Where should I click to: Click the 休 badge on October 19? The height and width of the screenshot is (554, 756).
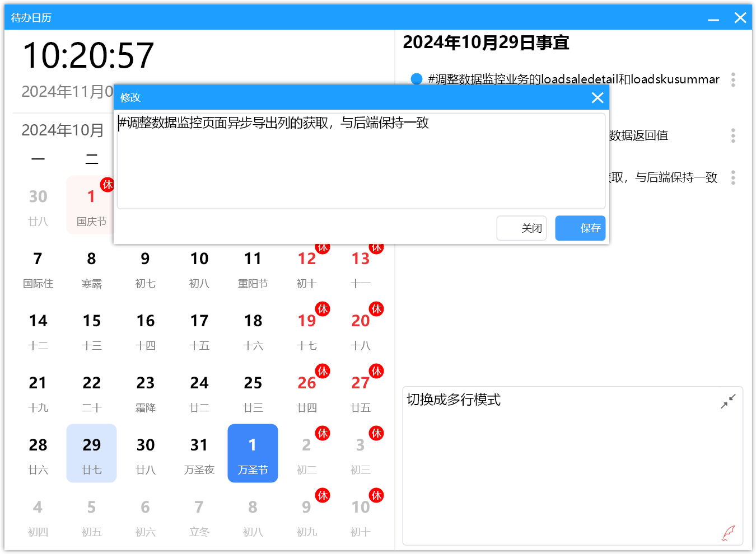(323, 309)
